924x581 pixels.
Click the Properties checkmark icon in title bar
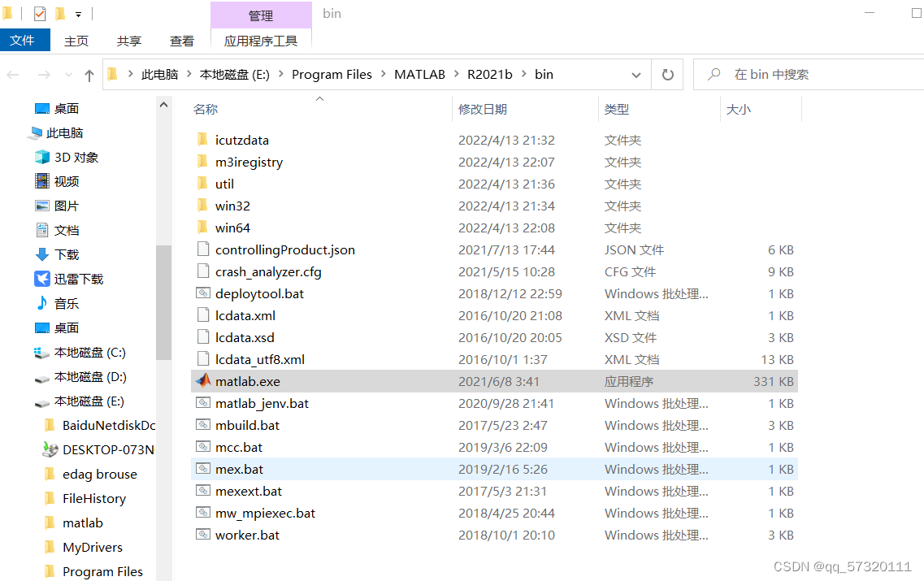click(40, 14)
